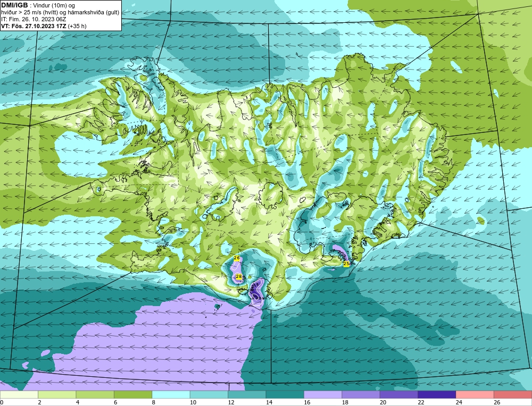532x406 pixels.
Task: Click the legend scale number 20
Action: (x=383, y=403)
